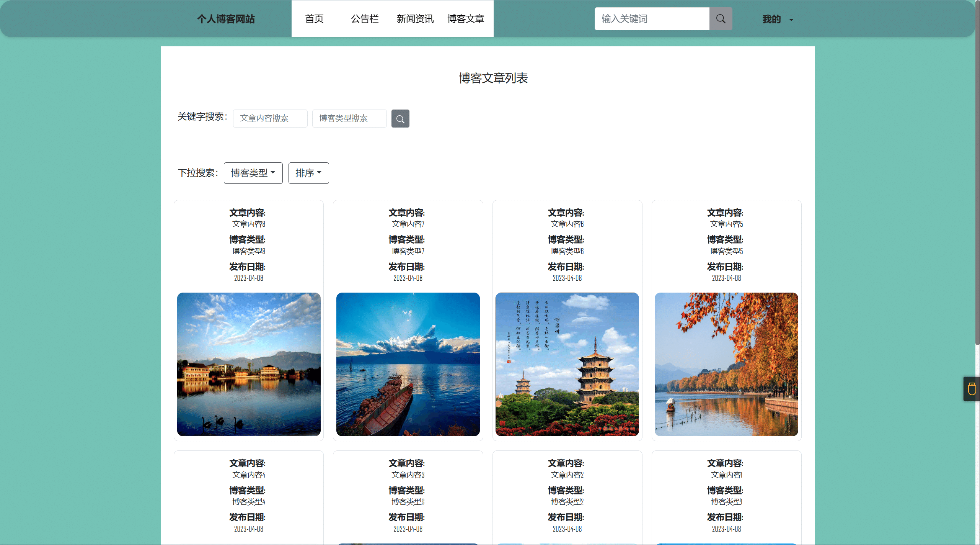Image resolution: width=980 pixels, height=545 pixels.
Task: Open the pagoda thumbnail image
Action: coord(567,364)
